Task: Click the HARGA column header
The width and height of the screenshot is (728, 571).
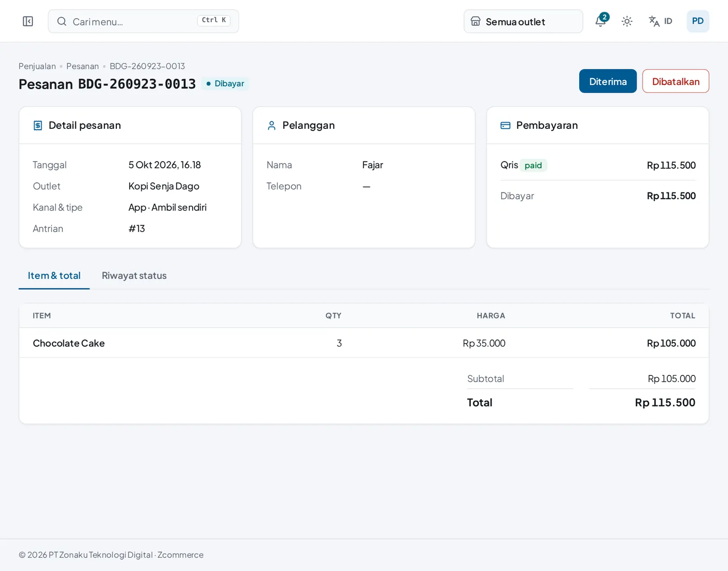Action: click(x=491, y=316)
